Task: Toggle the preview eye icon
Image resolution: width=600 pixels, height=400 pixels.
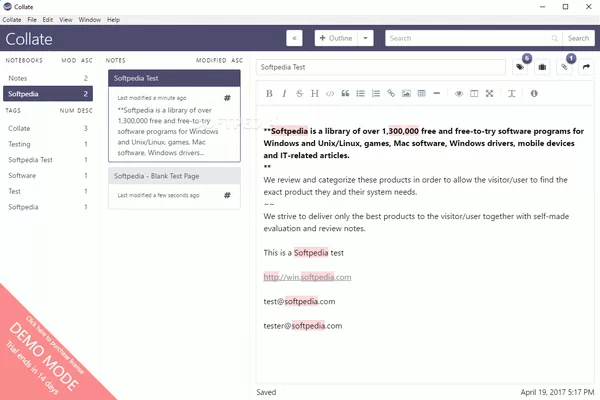Action: (459, 93)
